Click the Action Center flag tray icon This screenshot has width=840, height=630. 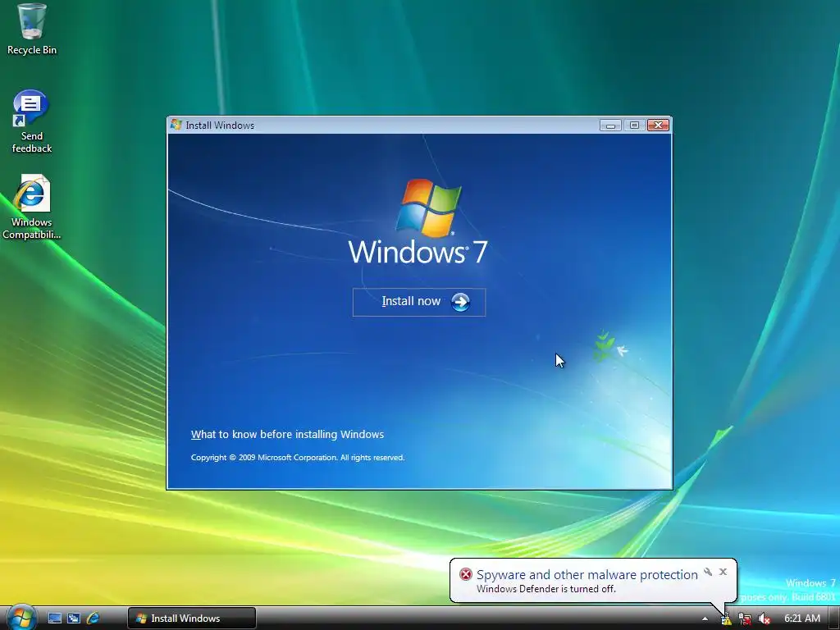coord(726,619)
